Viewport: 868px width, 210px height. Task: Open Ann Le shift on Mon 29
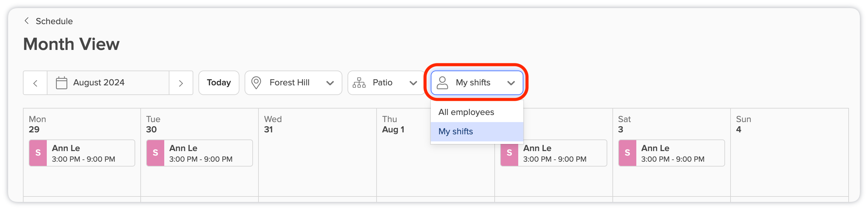pyautogui.click(x=82, y=153)
